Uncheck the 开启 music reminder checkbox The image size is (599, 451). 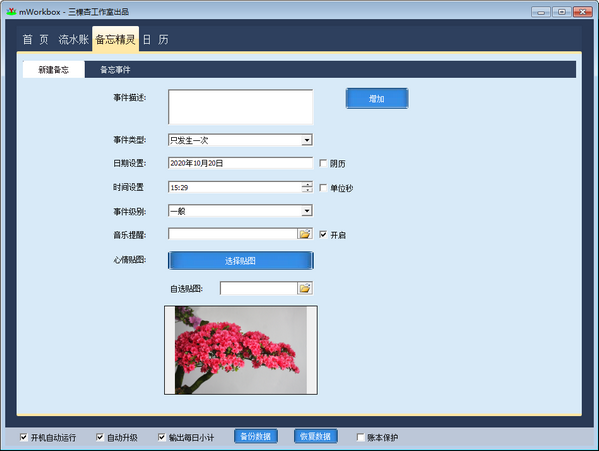[x=323, y=234]
